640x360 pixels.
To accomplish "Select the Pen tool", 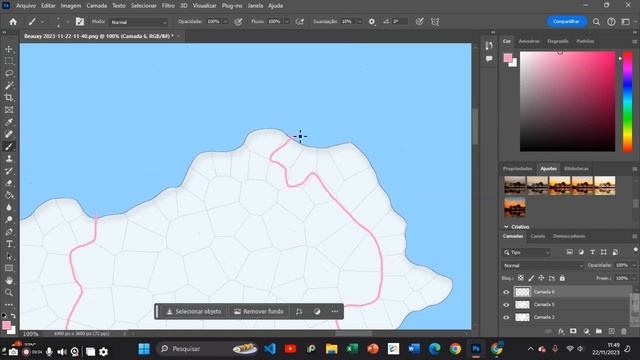I will (x=9, y=232).
